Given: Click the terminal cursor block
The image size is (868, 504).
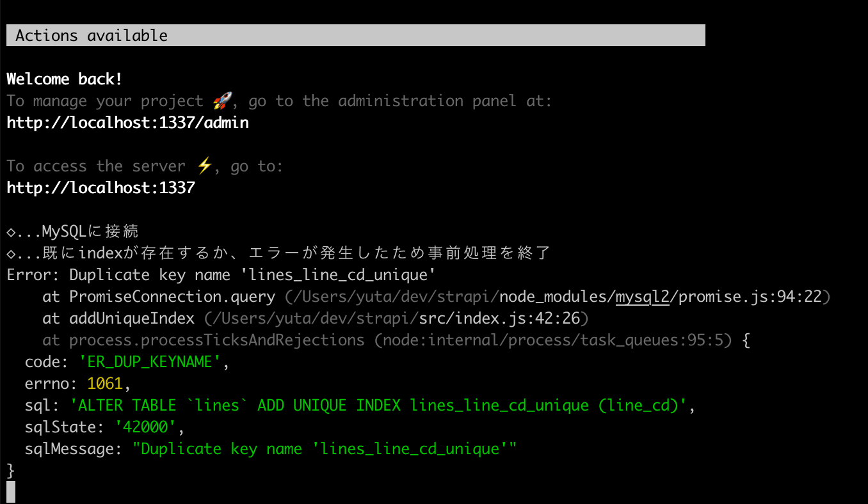Looking at the screenshot, I should (11, 492).
